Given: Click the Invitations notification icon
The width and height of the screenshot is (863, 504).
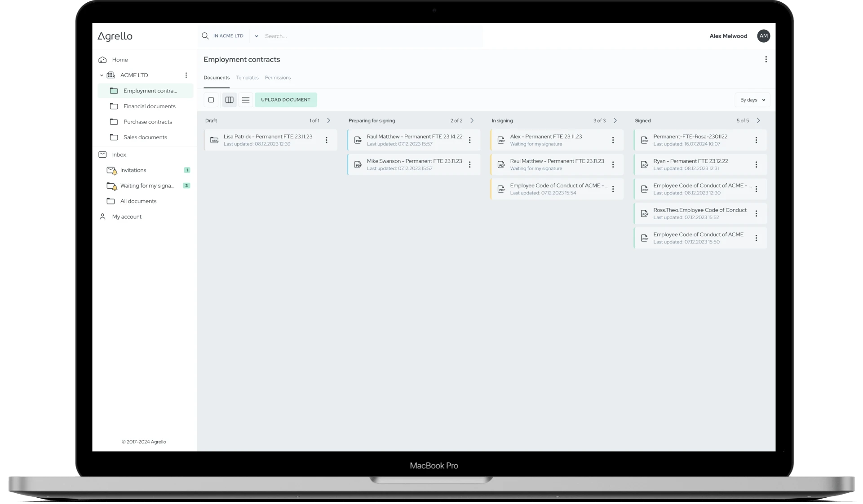Looking at the screenshot, I should [111, 170].
